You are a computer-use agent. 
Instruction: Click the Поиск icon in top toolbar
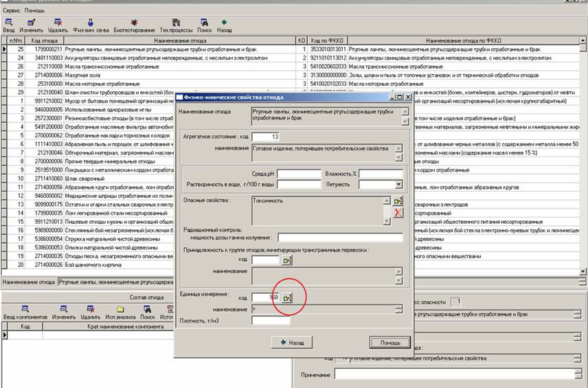coord(204,25)
